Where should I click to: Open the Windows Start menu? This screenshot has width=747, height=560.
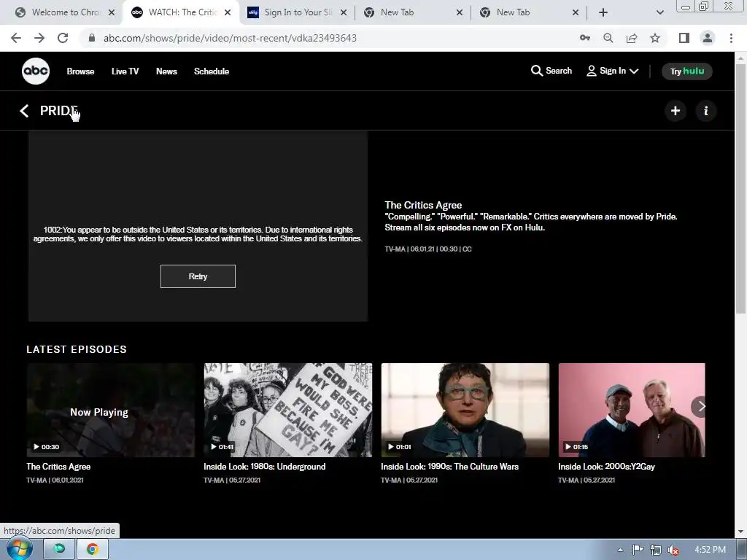[x=19, y=549]
